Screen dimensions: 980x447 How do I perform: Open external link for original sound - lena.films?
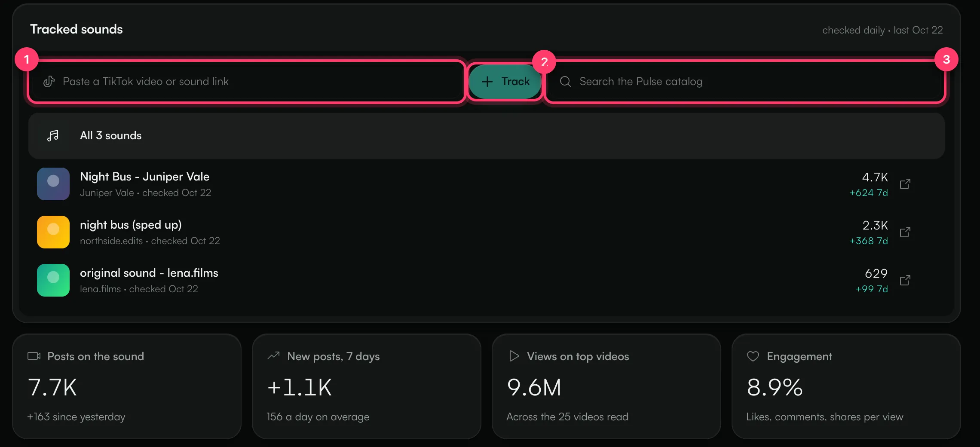point(905,280)
